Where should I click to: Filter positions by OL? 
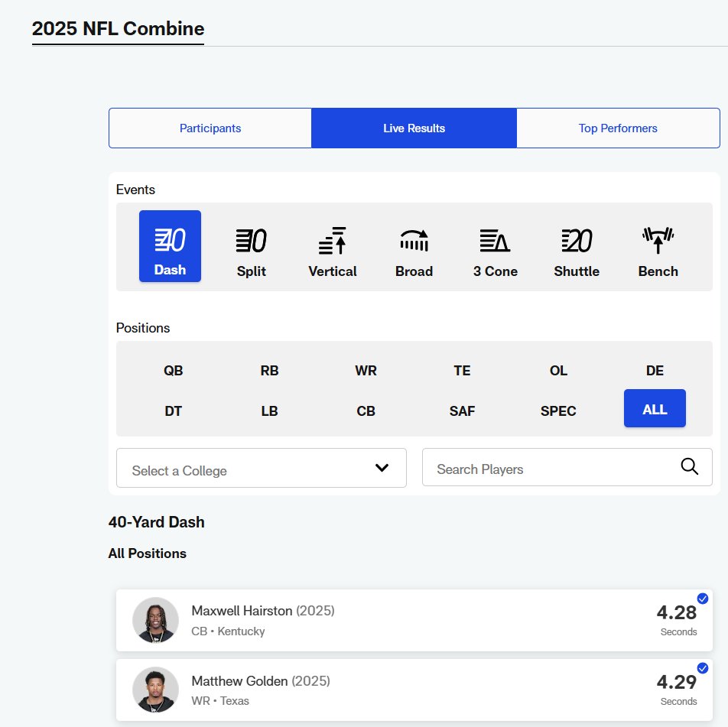[558, 371]
